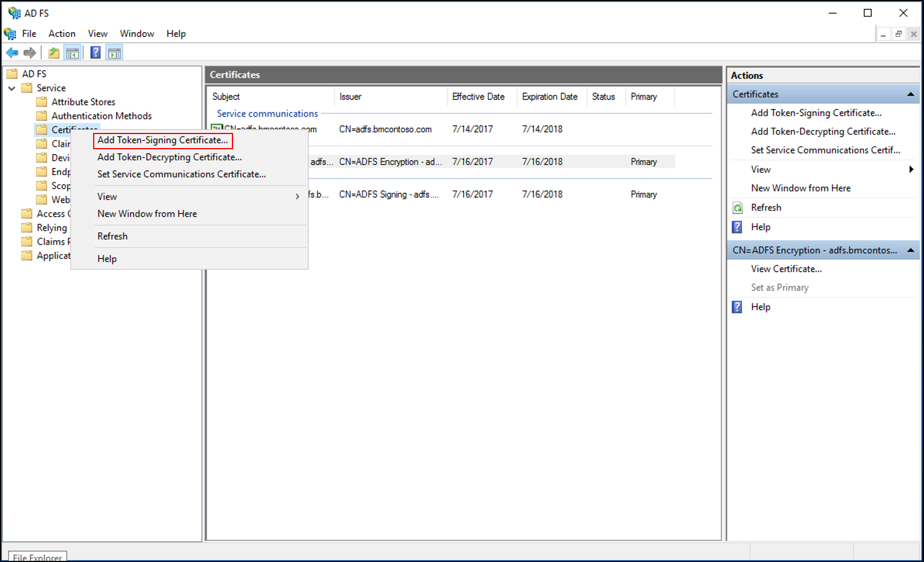Toggle Show/Hide Console Tree toolbar icon

73,53
